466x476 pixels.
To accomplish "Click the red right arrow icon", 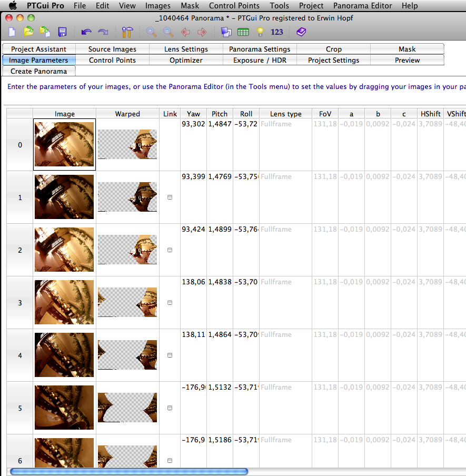I will [202, 32].
